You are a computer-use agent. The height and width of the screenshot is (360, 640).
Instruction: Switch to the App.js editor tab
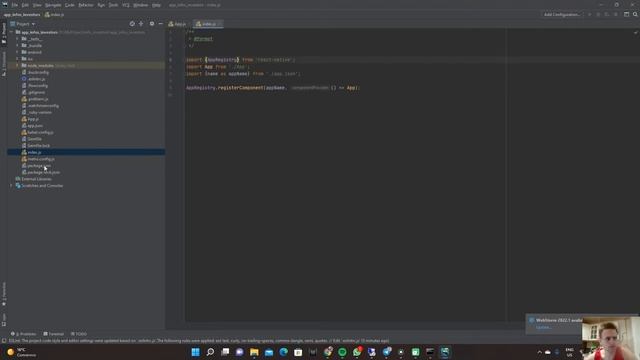point(178,24)
